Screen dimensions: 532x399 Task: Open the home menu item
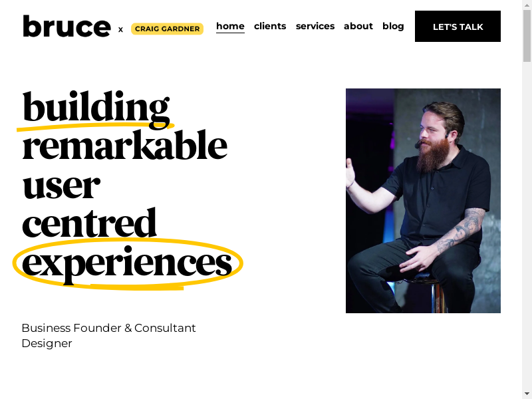click(230, 27)
